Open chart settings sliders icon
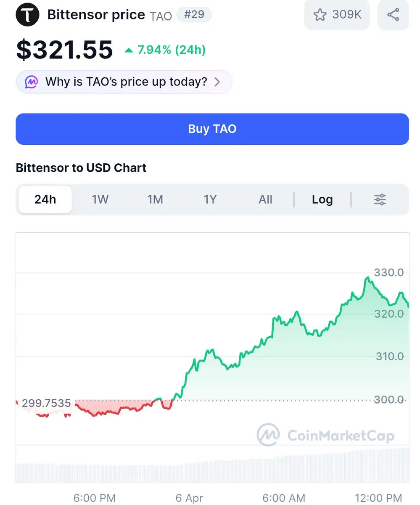The image size is (420, 505). tap(380, 199)
